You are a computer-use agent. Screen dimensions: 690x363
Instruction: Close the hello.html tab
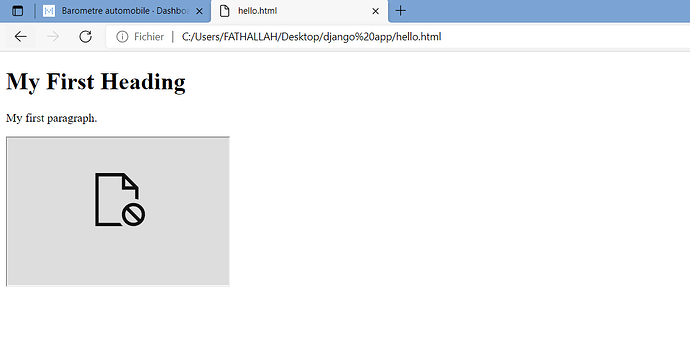tap(375, 11)
